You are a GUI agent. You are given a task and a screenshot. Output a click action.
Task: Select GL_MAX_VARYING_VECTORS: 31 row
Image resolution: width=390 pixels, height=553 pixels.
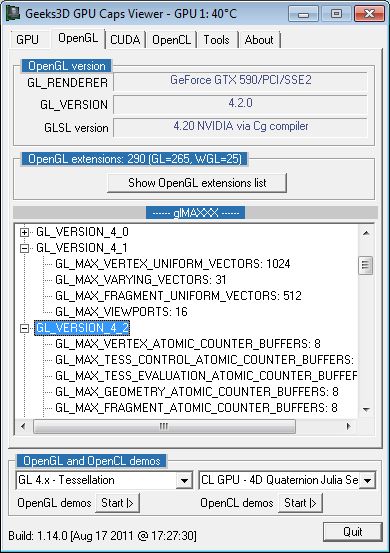click(x=140, y=280)
